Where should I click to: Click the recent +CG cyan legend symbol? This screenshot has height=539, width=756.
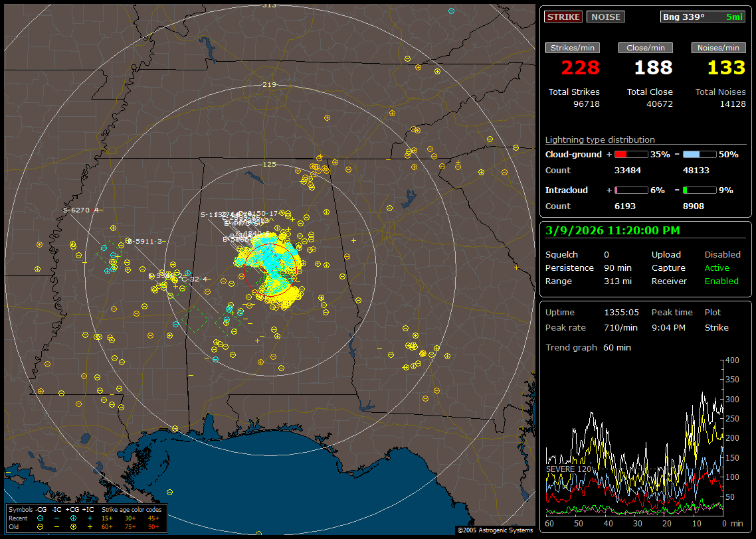(x=73, y=518)
